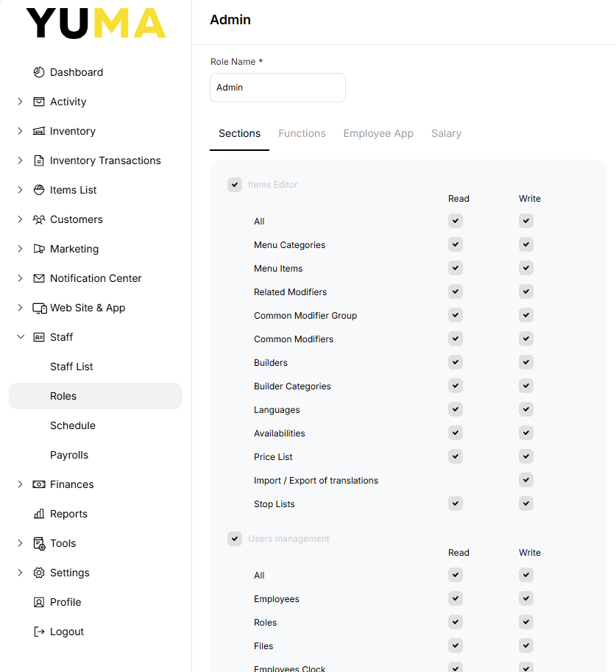
Task: Expand the Tools chevron
Action: (x=20, y=543)
